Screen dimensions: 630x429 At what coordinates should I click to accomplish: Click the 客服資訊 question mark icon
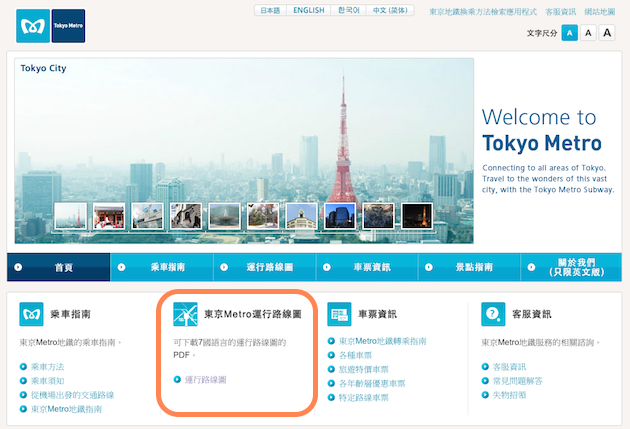pos(493,314)
